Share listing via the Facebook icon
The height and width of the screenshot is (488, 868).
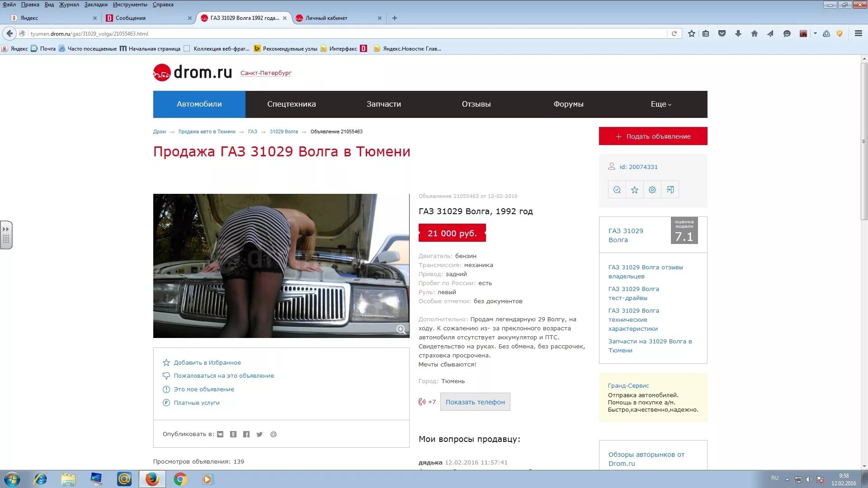click(x=246, y=434)
